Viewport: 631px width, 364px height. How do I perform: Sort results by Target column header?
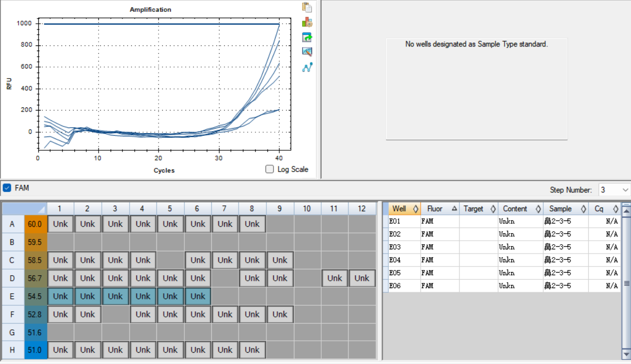(479, 209)
